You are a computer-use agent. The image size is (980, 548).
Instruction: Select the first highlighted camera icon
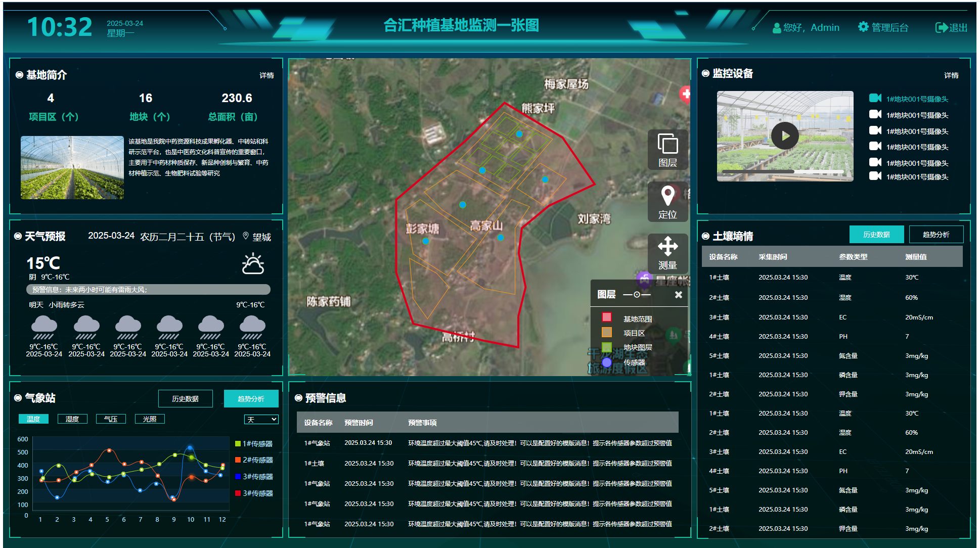tap(875, 98)
